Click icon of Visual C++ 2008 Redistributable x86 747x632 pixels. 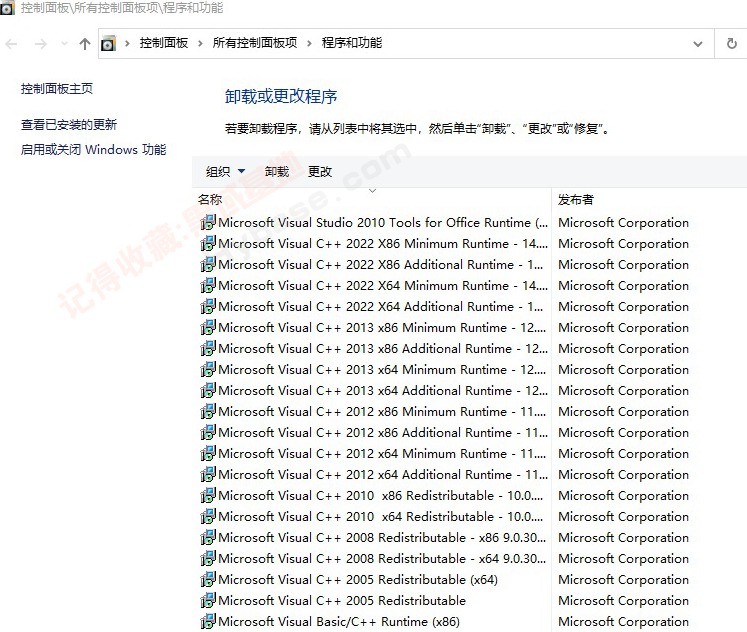click(208, 537)
